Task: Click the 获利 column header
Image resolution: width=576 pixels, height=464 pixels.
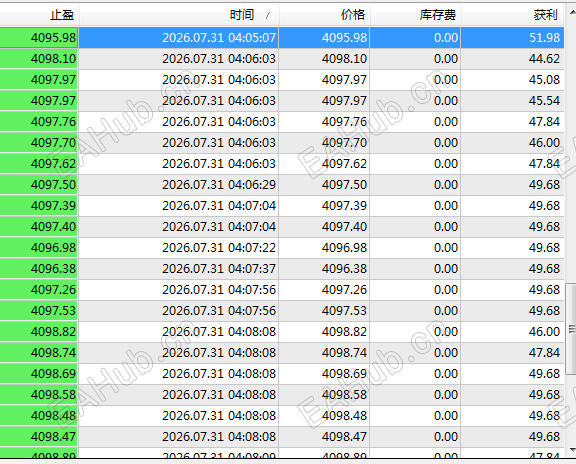Action: click(x=512, y=15)
